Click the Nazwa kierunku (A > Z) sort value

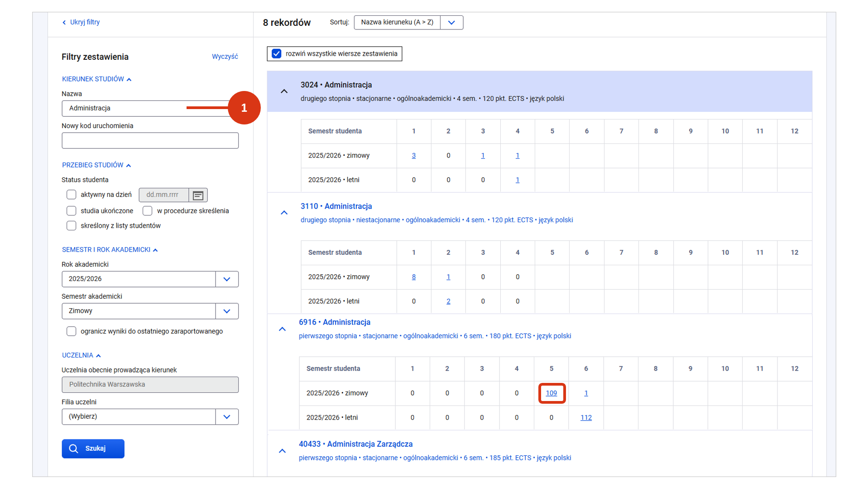[x=397, y=22]
